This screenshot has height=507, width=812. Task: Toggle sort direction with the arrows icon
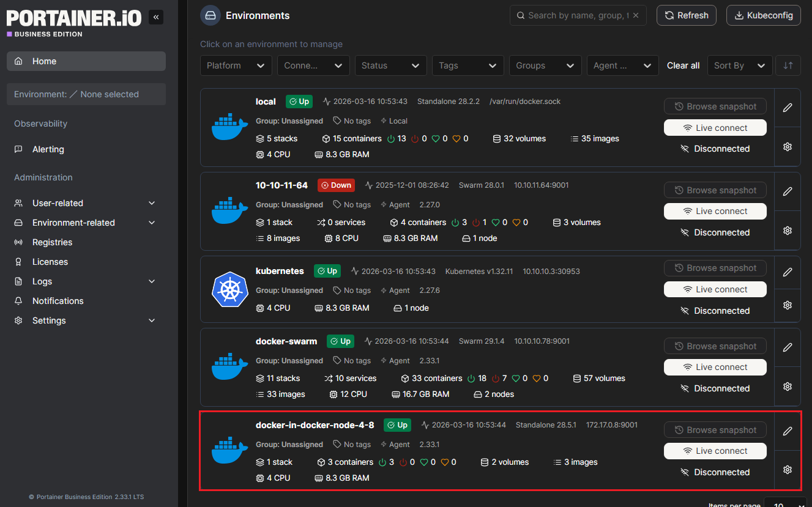coord(788,65)
